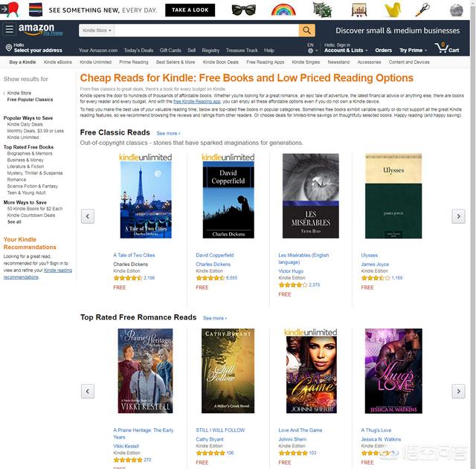Select your address location pin
The width and height of the screenshot is (476, 469).
tap(9, 48)
